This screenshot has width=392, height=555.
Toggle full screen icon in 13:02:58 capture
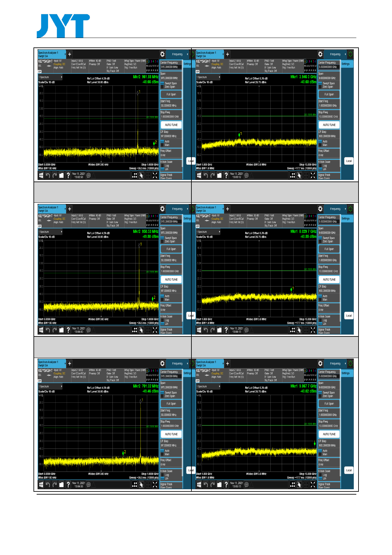[155, 175]
